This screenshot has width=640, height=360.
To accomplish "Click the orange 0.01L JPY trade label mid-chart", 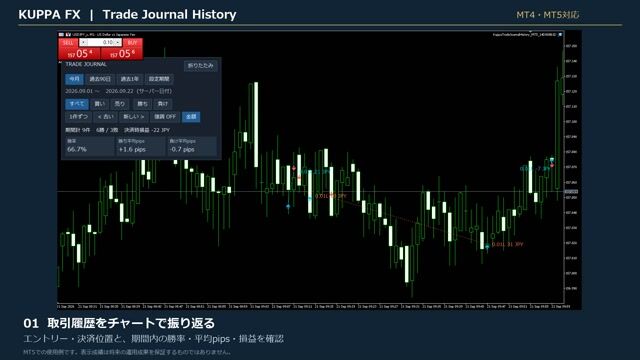I will (x=331, y=196).
